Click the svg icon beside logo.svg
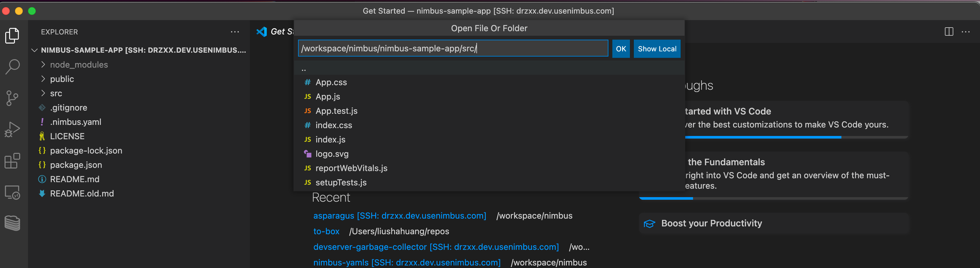Image resolution: width=980 pixels, height=268 pixels. click(308, 154)
